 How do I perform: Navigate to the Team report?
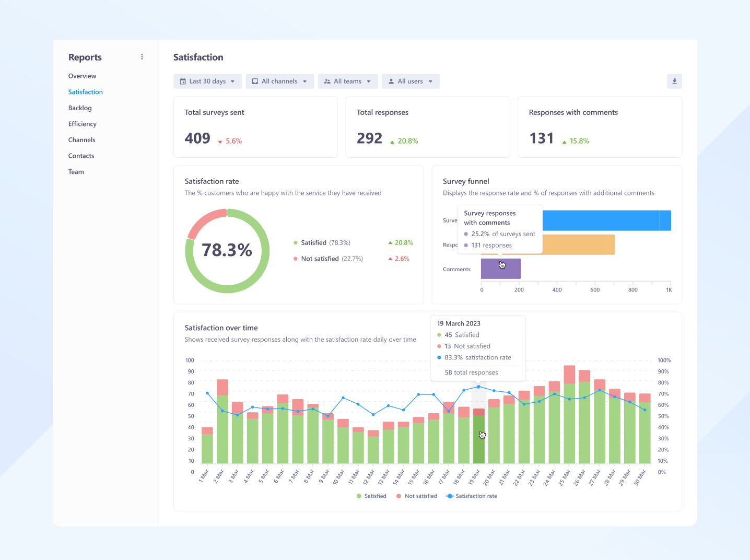point(76,172)
